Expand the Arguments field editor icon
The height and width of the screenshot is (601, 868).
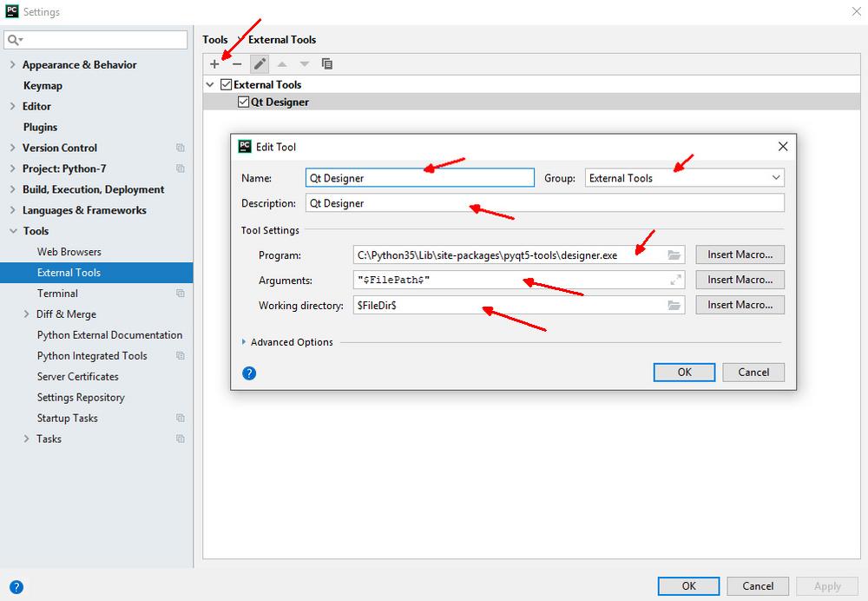pyautogui.click(x=674, y=281)
